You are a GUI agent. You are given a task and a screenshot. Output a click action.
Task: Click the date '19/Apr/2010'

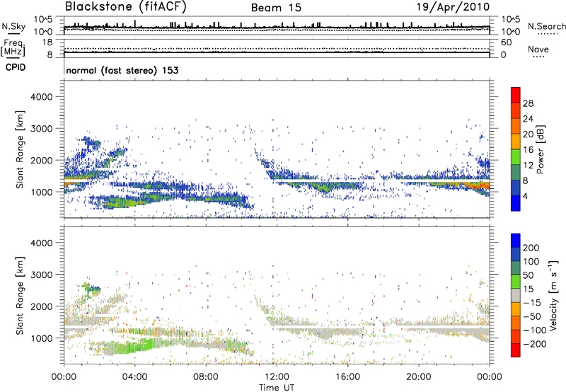(454, 7)
